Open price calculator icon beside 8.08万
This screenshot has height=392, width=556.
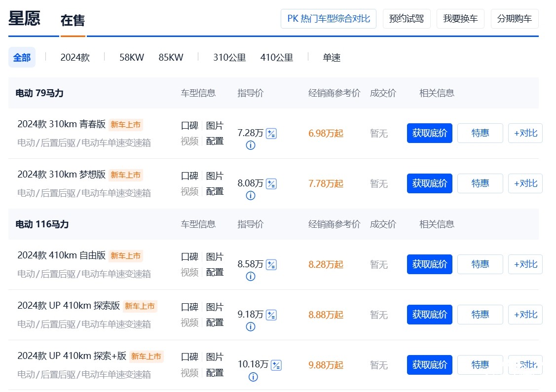271,184
